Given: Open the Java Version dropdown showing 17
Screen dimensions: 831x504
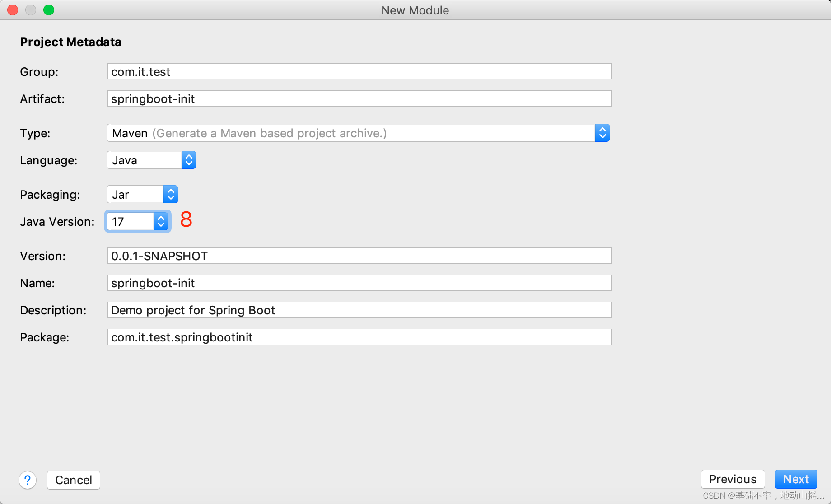Looking at the screenshot, I should pyautogui.click(x=138, y=222).
